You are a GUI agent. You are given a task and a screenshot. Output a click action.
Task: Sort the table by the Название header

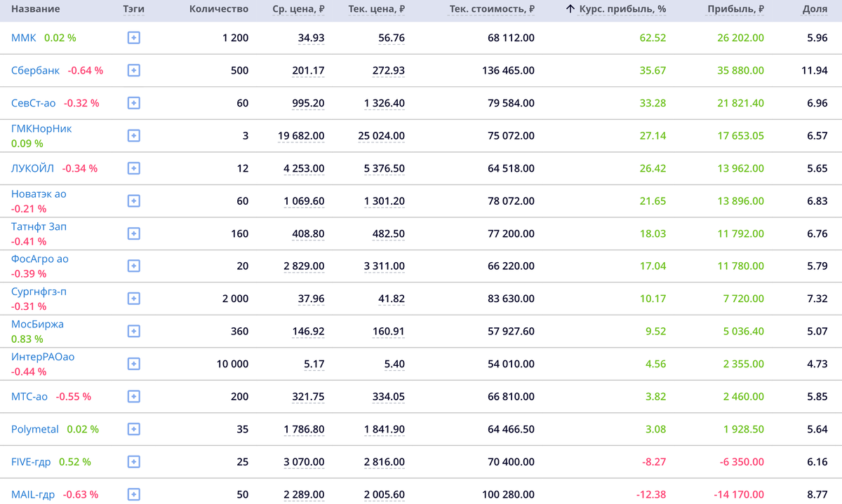[x=36, y=10]
